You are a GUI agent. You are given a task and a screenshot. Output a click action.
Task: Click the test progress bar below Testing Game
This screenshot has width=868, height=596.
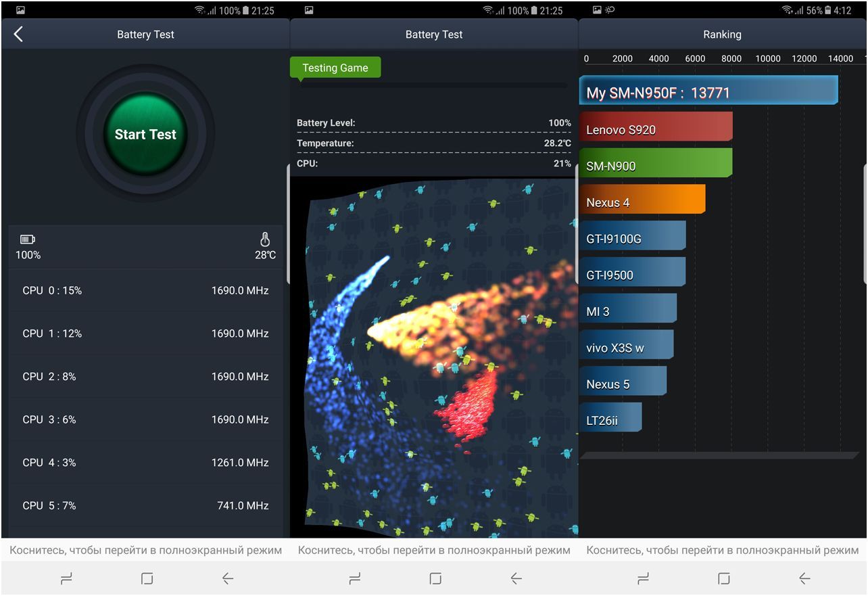pyautogui.click(x=433, y=86)
